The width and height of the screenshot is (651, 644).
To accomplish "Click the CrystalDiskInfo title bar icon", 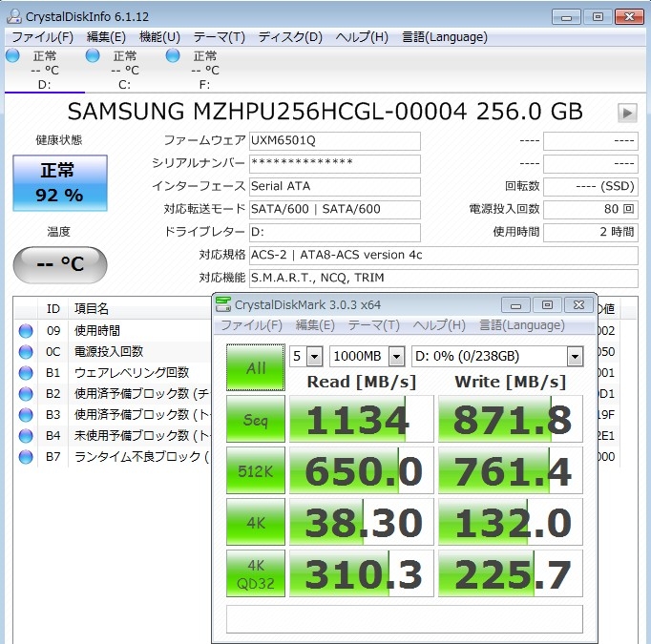I will tap(14, 16).
